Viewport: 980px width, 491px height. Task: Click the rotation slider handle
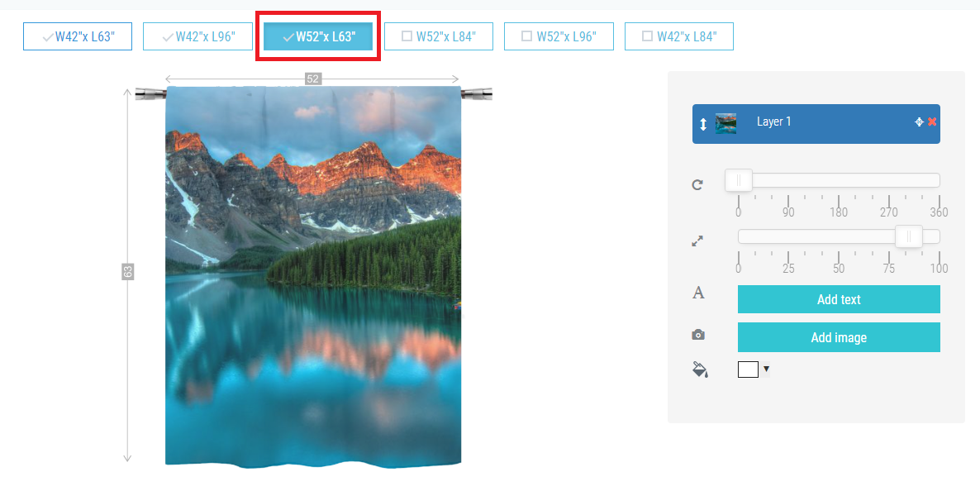(x=739, y=180)
